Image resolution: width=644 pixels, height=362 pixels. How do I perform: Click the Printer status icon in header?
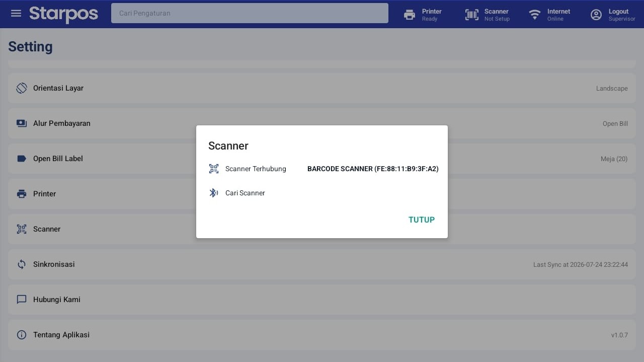(x=410, y=15)
